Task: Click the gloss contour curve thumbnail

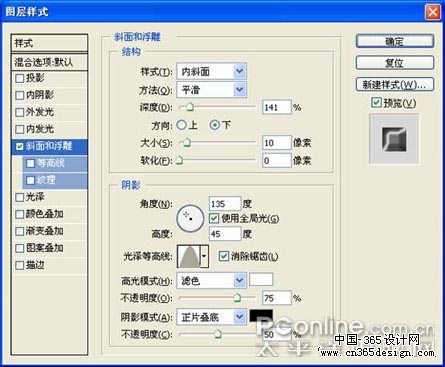Action: tap(189, 256)
